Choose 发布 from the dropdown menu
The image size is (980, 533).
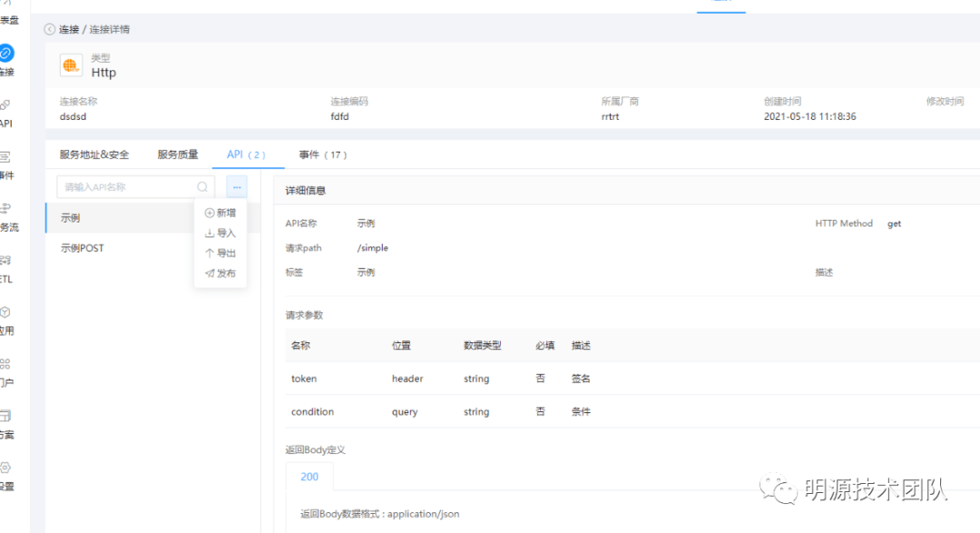coord(220,273)
